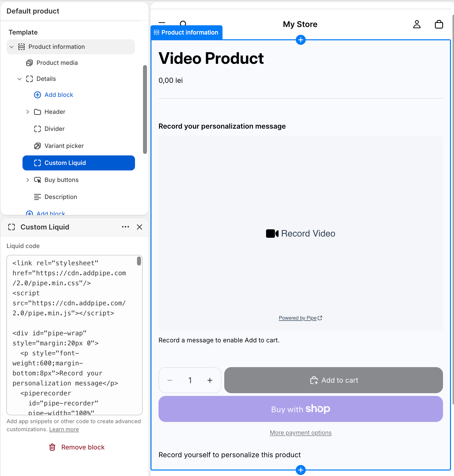Click the price 0,00 lei
This screenshot has height=476, width=454.
click(x=171, y=81)
